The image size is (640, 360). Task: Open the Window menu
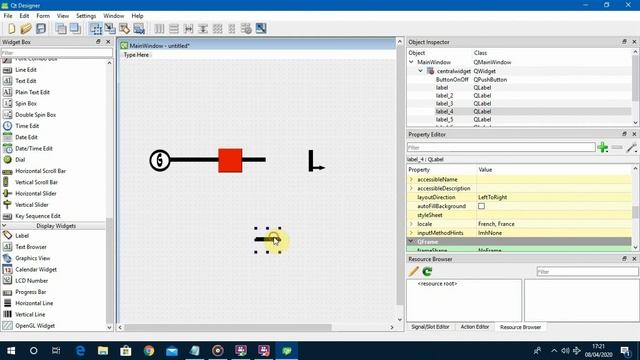click(x=113, y=16)
